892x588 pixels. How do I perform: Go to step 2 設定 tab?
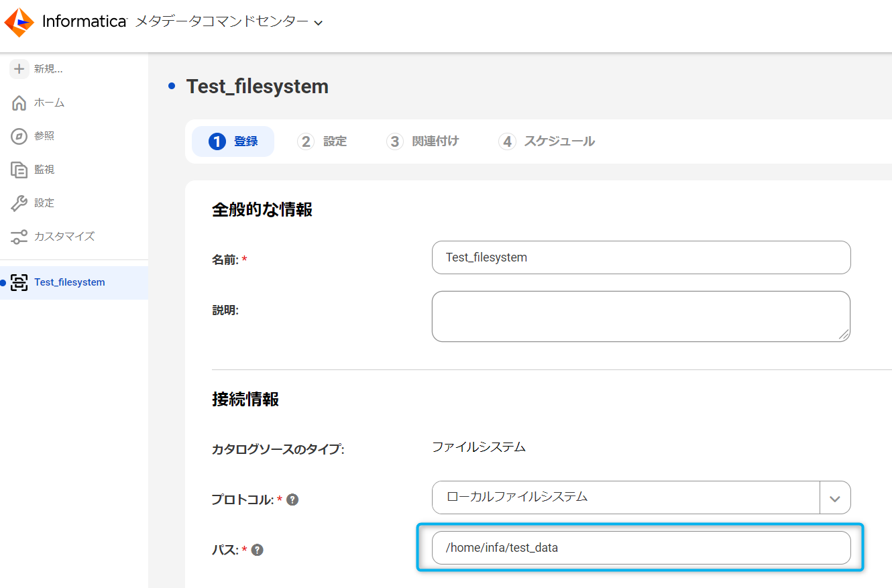(x=322, y=141)
